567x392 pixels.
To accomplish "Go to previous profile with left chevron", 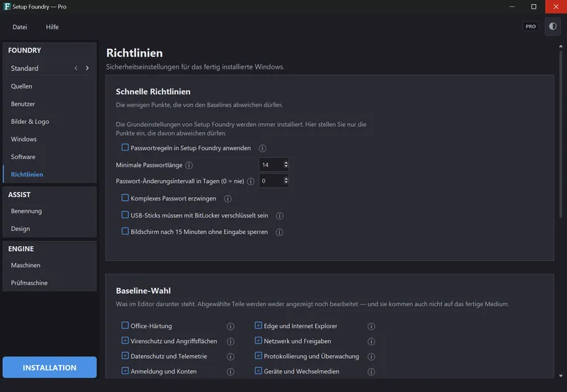I will pos(76,68).
